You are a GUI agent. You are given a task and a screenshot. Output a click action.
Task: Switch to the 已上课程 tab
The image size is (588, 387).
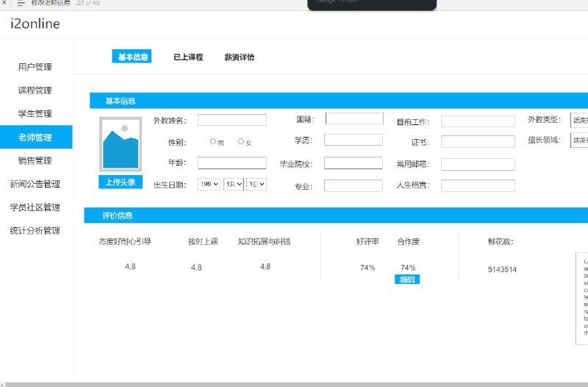click(188, 57)
